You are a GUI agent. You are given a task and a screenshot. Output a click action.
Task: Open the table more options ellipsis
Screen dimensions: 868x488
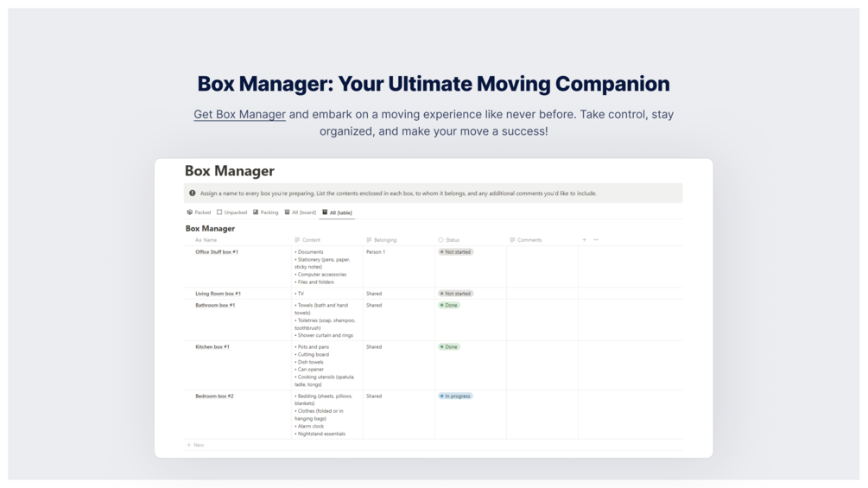[596, 239]
